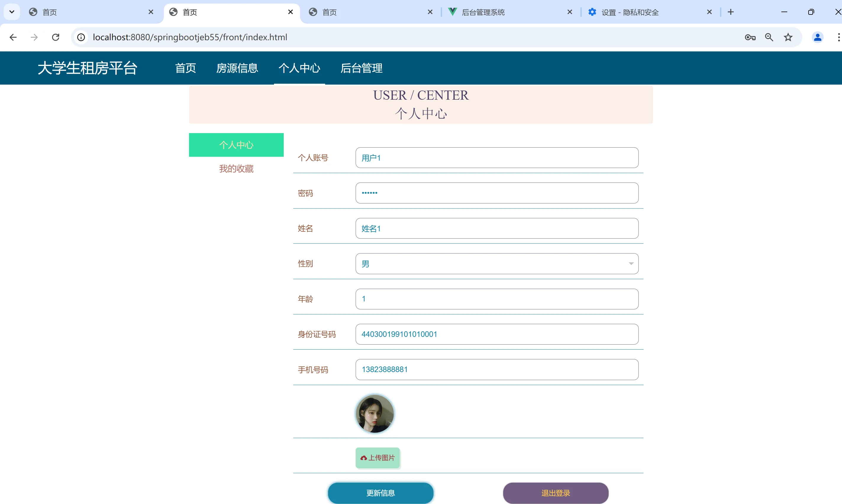
Task: Click the 更新信息 button
Action: coord(380,492)
